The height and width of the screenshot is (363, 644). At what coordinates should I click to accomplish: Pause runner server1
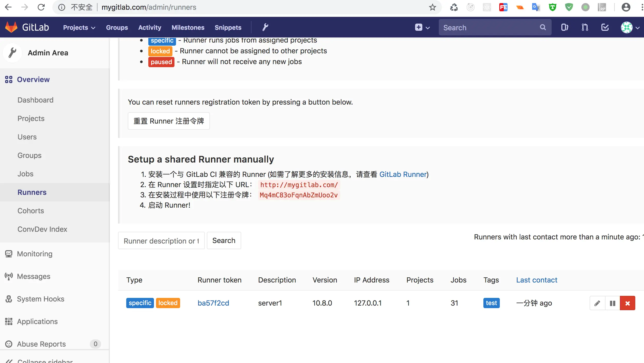coord(612,303)
